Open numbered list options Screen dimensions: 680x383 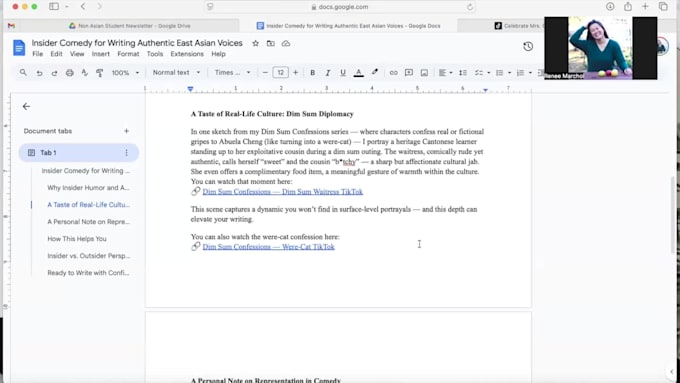coord(524,73)
